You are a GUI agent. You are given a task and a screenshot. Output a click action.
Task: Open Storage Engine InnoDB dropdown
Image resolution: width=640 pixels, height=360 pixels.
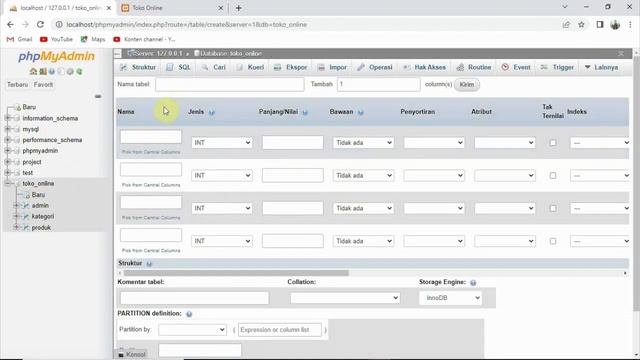(x=450, y=298)
